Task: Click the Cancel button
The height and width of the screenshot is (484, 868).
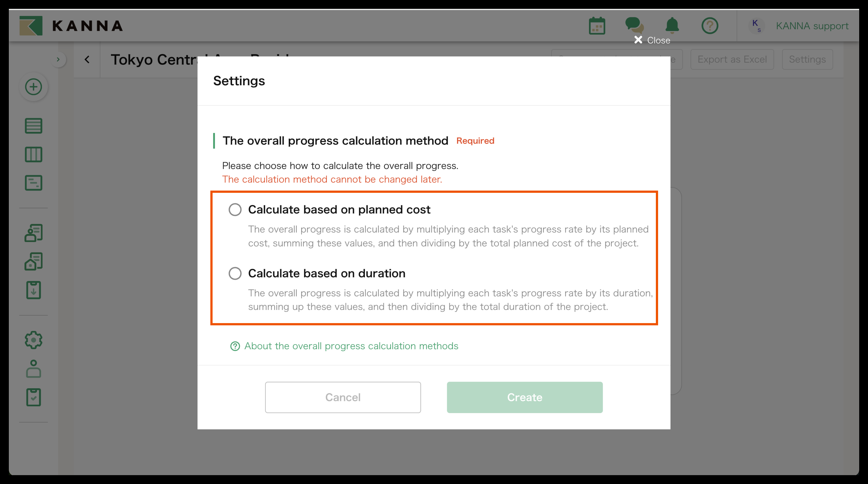Action: 343,397
